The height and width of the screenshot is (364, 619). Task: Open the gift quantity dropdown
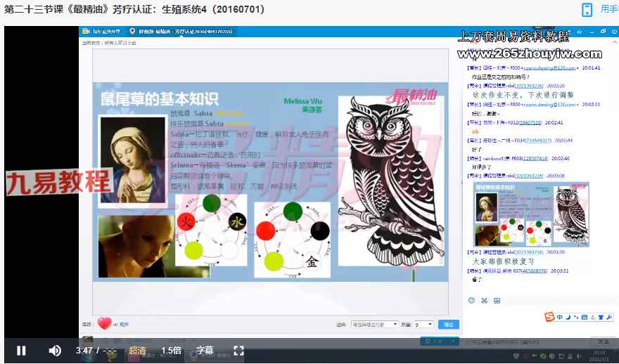click(x=423, y=324)
